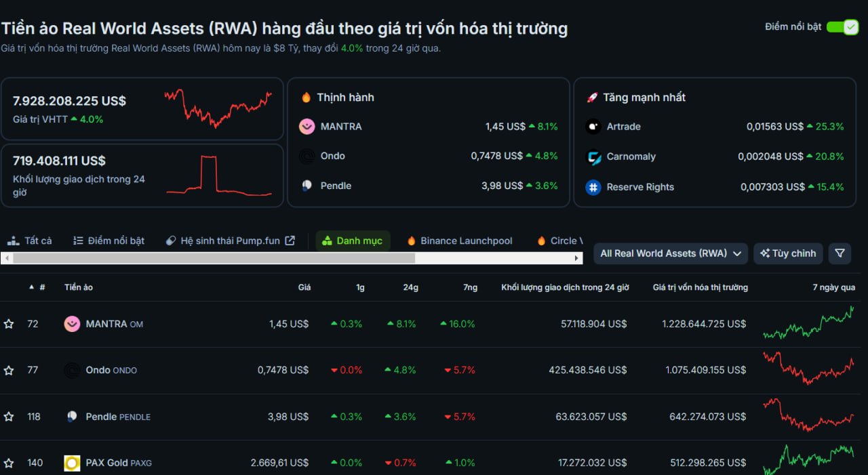Click MANTRA icon in Thịnh hành card

pos(307,127)
